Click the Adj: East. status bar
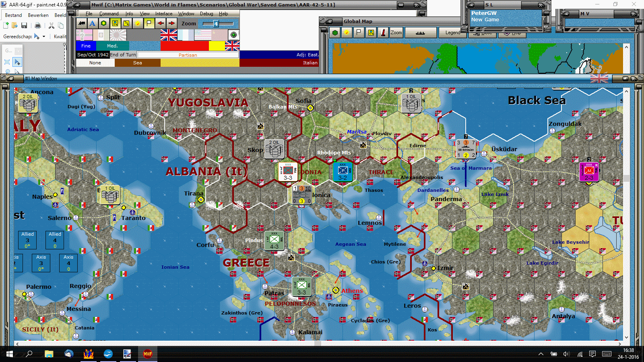644x362 pixels. [279, 55]
